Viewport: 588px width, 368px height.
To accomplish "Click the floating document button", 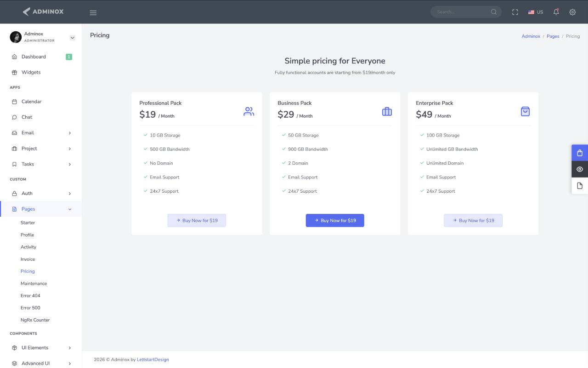I will coord(580,185).
